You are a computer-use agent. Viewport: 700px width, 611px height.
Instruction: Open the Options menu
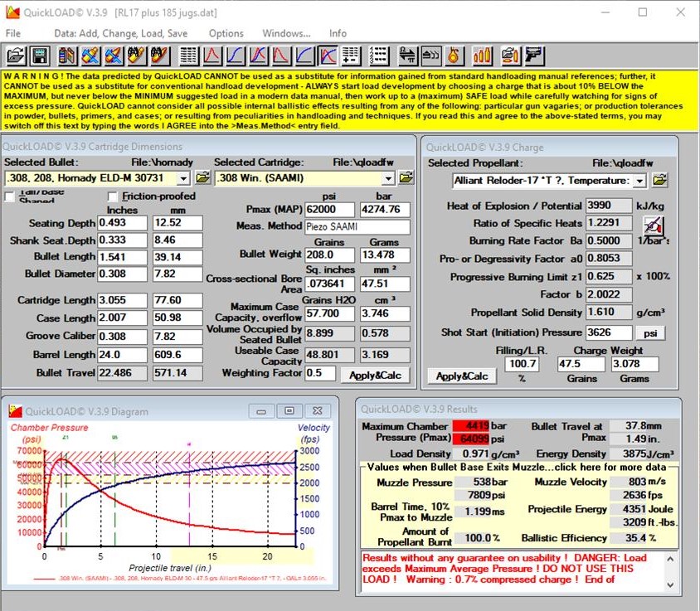(226, 33)
